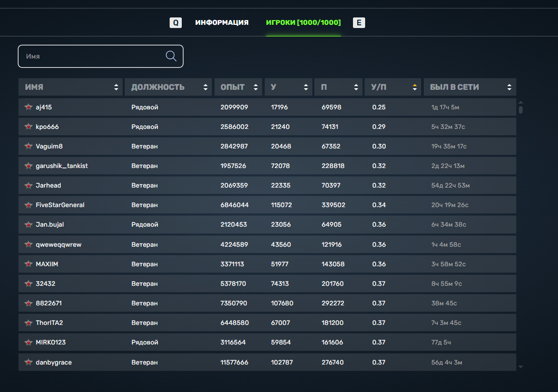Screen dimensions: 558x392
Task: Click the magnifier search icon
Action: 171,56
